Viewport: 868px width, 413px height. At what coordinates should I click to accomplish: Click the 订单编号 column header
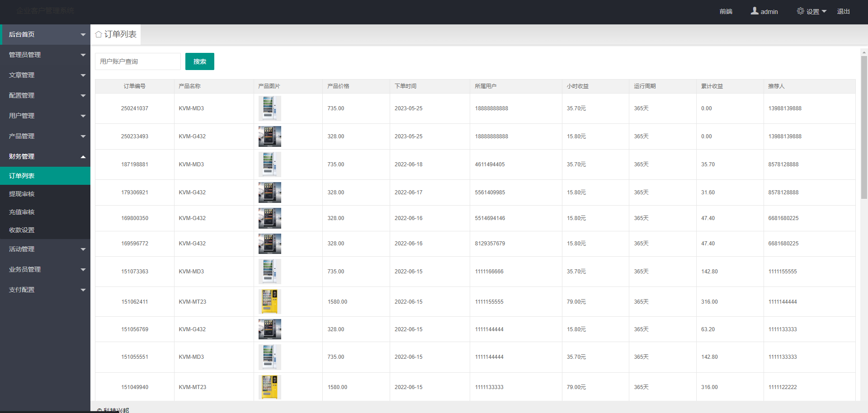(x=135, y=86)
